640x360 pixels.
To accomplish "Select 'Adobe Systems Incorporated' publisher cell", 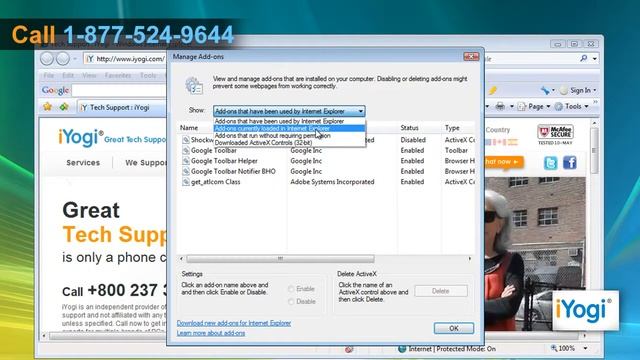I will 332,182.
